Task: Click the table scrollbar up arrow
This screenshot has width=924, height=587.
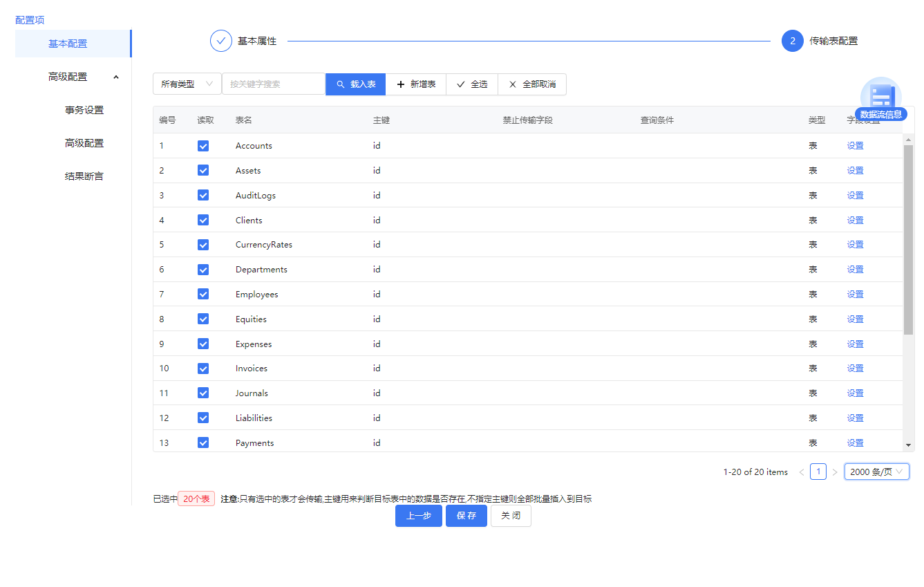Action: tap(909, 140)
